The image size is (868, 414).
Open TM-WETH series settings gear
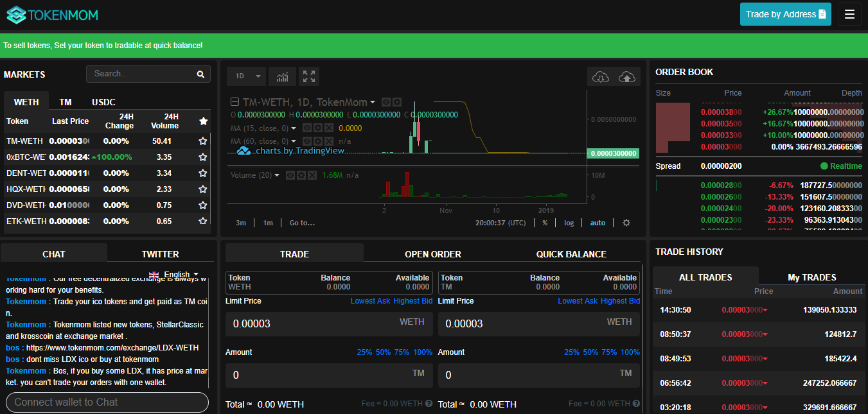pos(397,102)
